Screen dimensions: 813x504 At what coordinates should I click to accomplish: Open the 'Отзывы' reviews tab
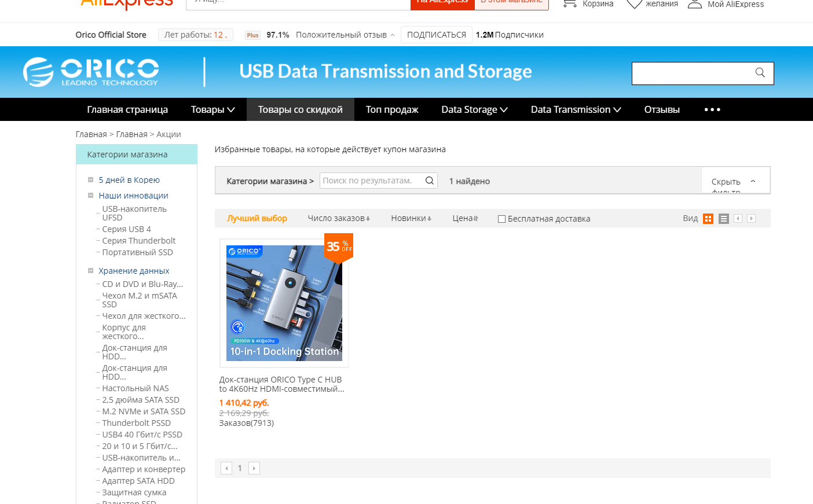pyautogui.click(x=662, y=109)
